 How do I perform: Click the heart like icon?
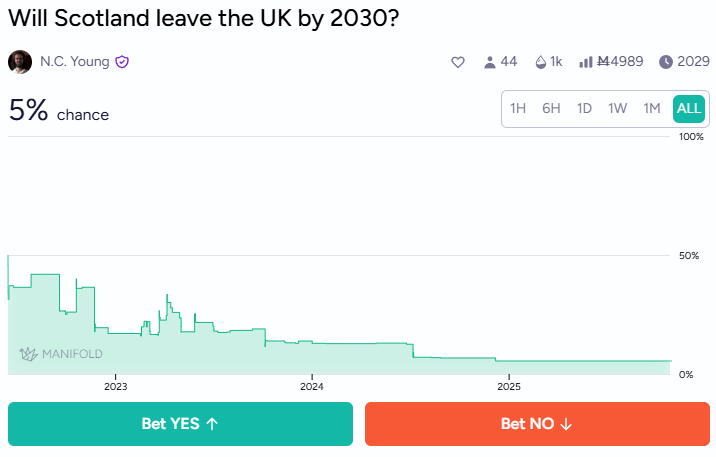click(x=458, y=62)
